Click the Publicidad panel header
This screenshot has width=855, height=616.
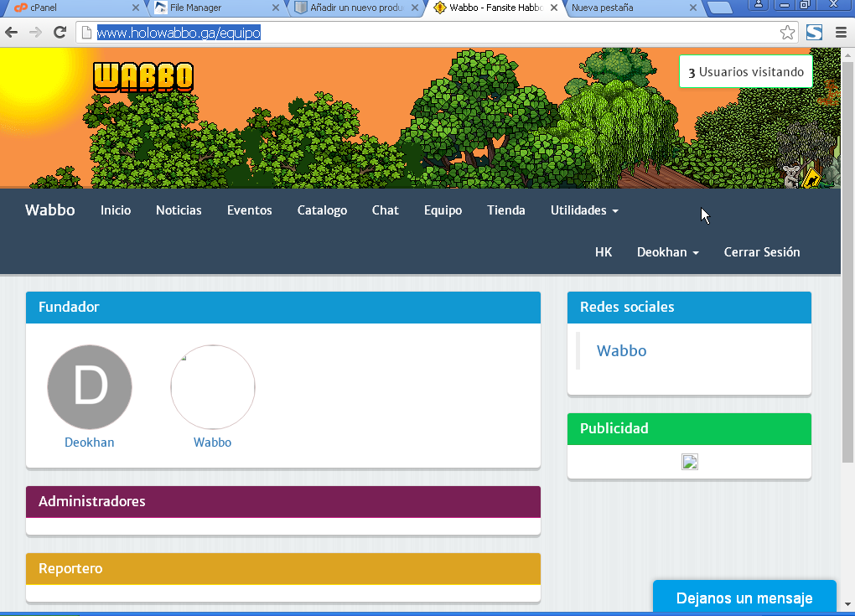tap(689, 428)
